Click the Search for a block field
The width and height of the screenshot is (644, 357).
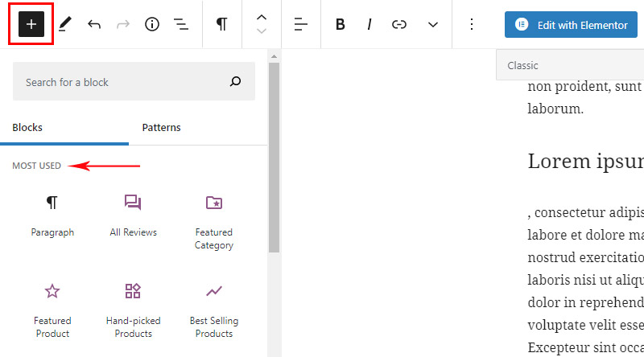coord(134,81)
